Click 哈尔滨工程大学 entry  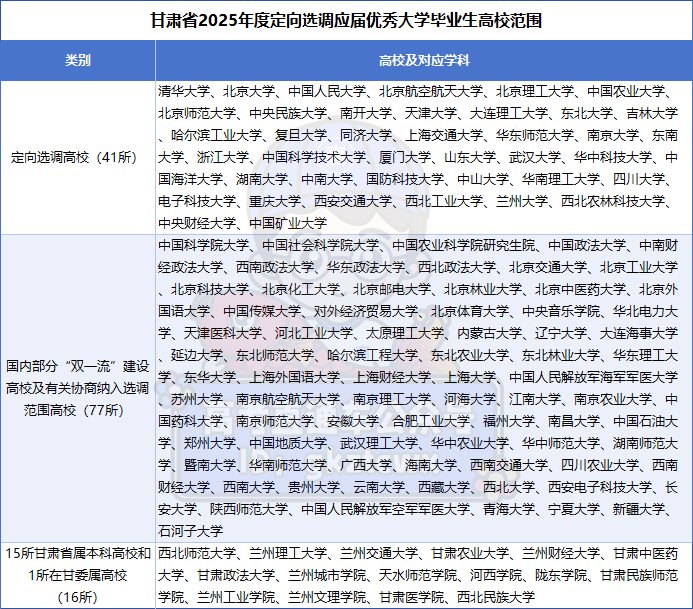click(373, 355)
